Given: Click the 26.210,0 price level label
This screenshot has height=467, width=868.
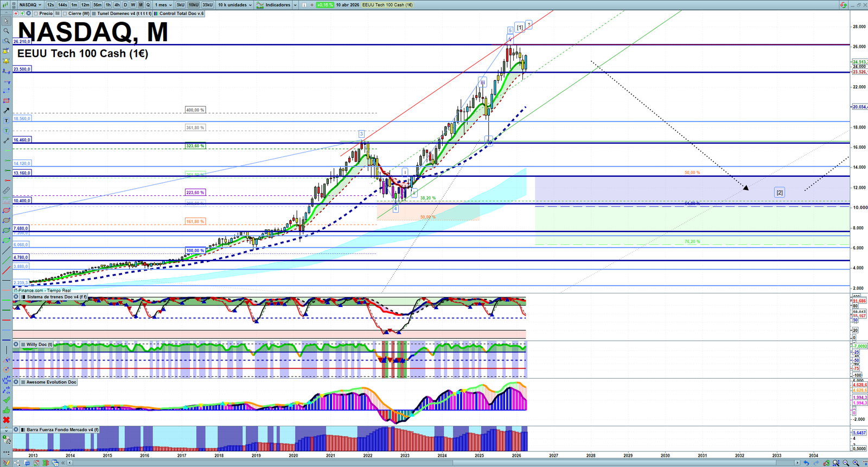Looking at the screenshot, I should tap(22, 41).
